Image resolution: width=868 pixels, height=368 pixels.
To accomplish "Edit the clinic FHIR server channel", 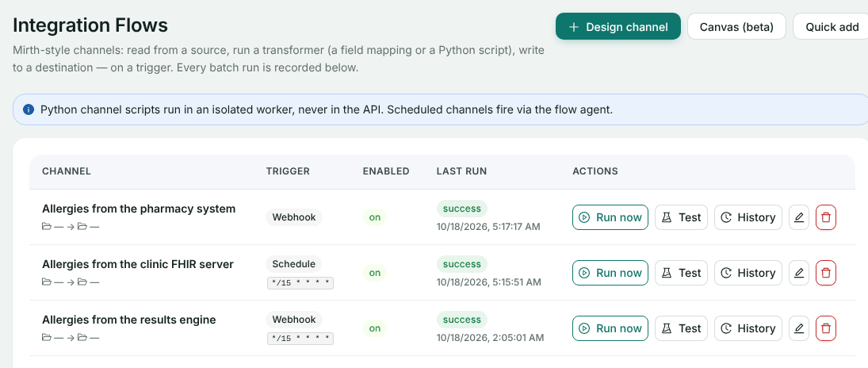I will click(799, 273).
